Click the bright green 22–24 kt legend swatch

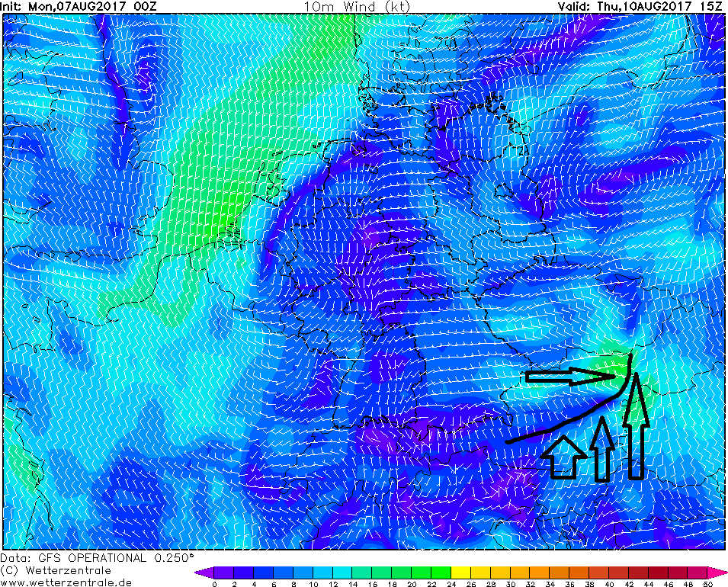point(441,573)
